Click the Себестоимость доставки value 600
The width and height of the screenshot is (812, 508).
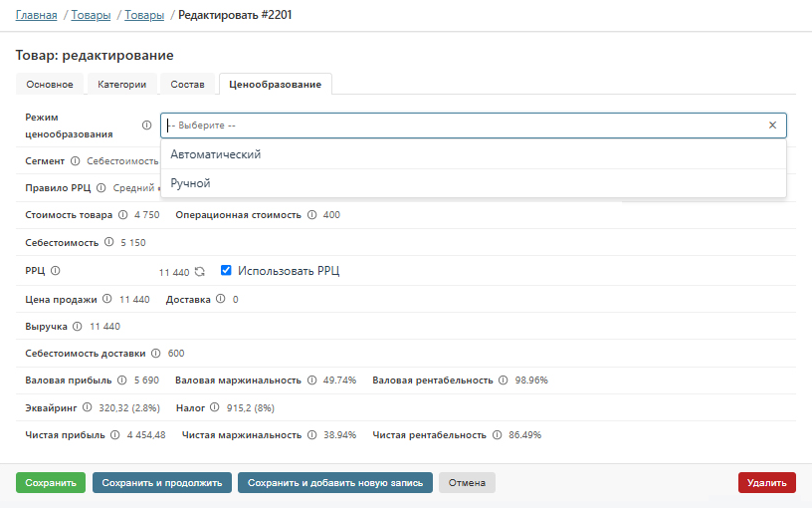(x=176, y=353)
